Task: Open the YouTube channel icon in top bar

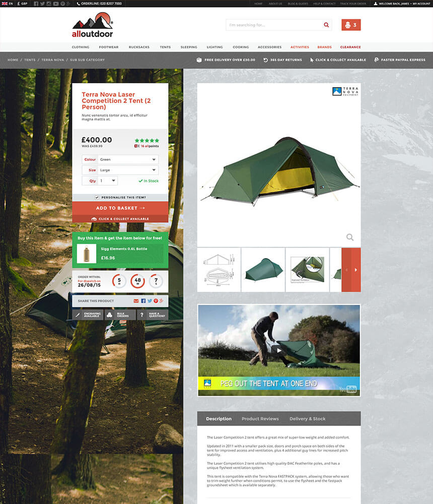Action: 56,4
